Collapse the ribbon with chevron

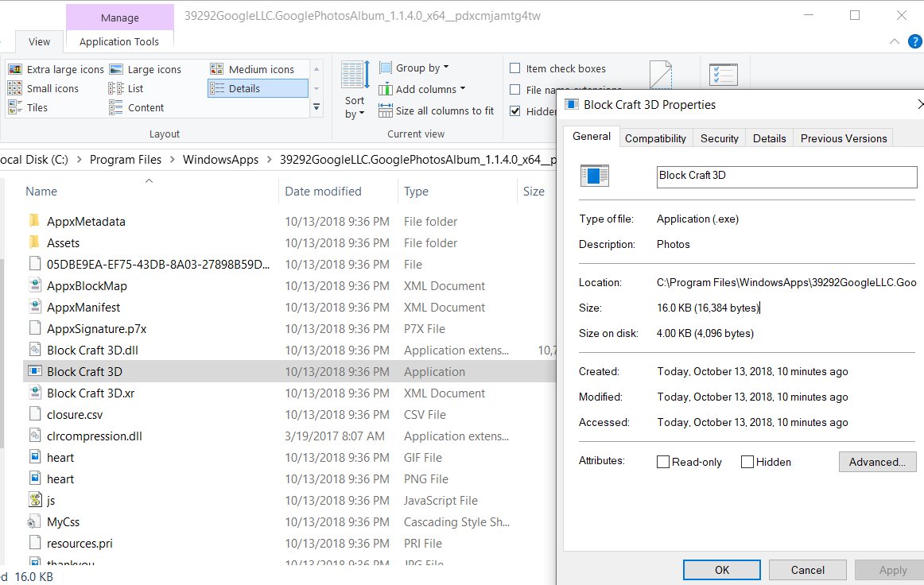coord(894,41)
